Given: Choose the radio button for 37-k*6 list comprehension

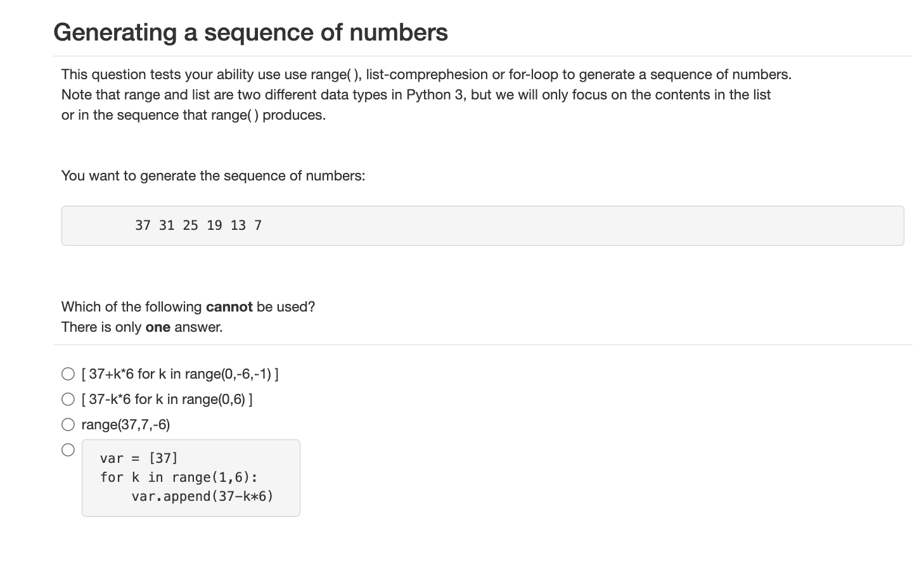Looking at the screenshot, I should [68, 400].
